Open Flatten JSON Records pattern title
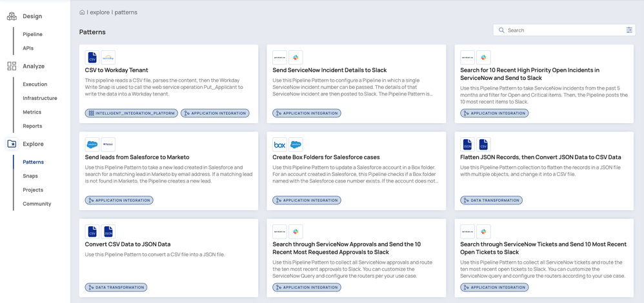The width and height of the screenshot is (644, 303). pos(541,157)
